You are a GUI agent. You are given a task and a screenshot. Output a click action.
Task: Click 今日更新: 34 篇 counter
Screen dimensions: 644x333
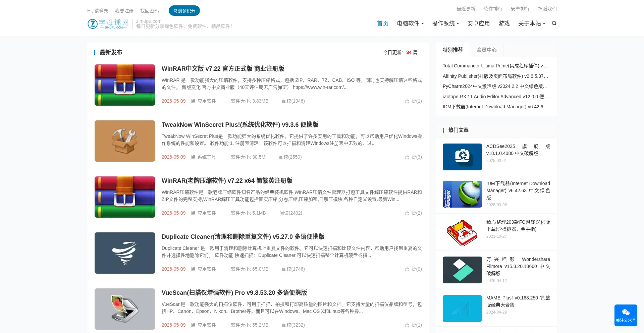pos(400,52)
